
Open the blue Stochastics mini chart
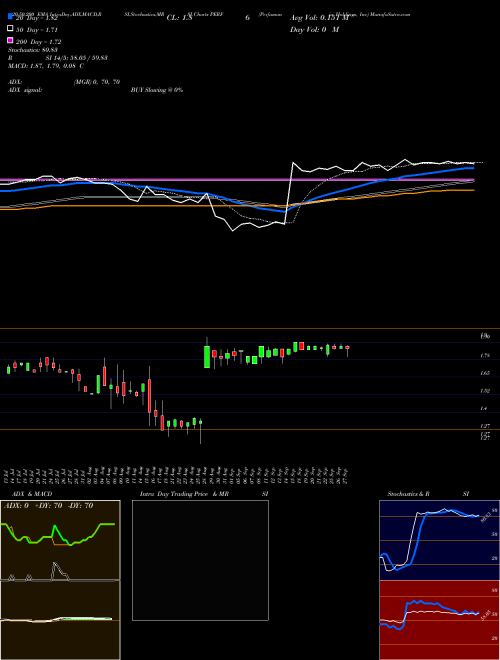439,540
